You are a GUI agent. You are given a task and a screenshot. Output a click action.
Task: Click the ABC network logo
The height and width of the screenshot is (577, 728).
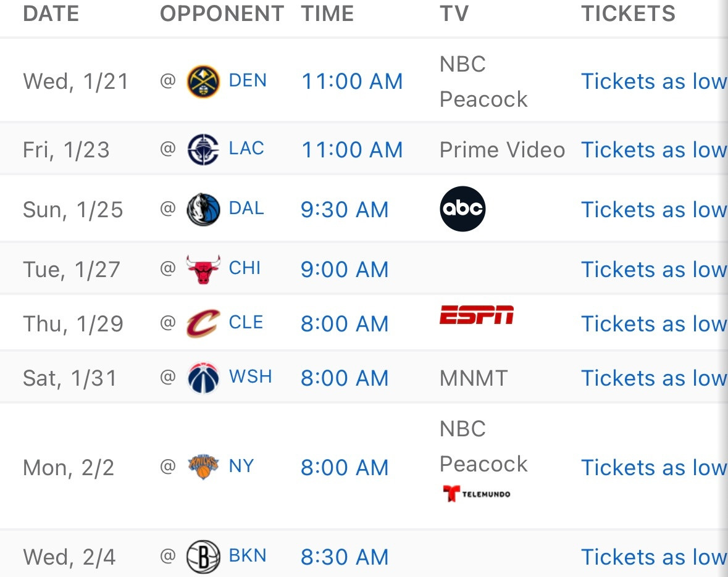tap(462, 209)
